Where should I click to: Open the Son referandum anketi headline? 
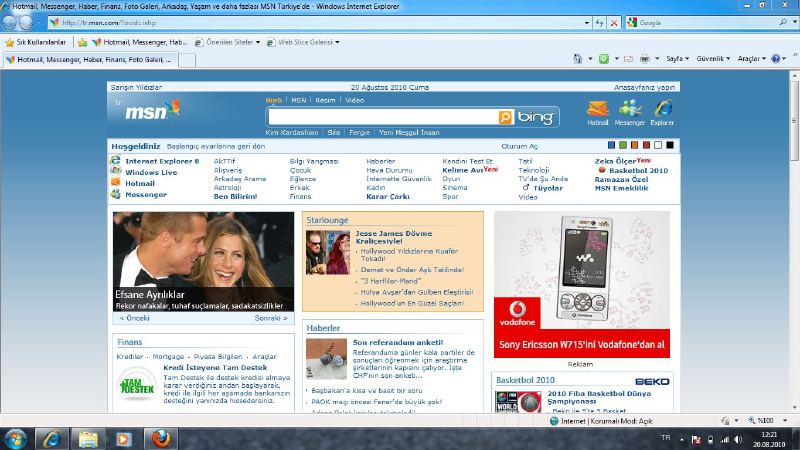(398, 342)
